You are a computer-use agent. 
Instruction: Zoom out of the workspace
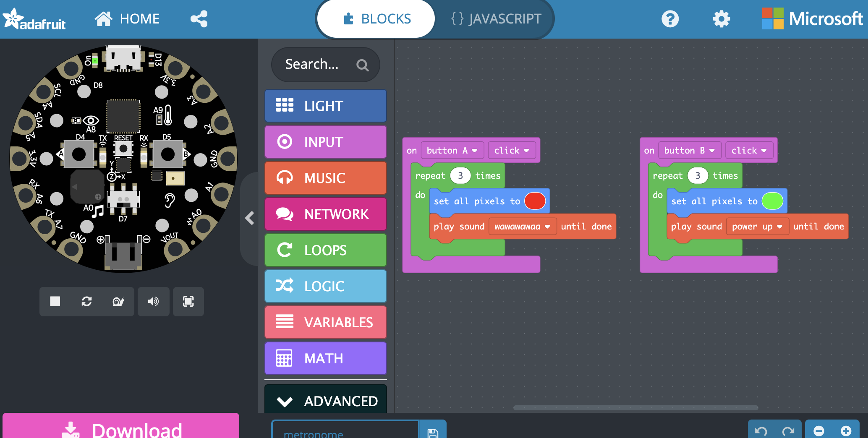click(x=818, y=430)
